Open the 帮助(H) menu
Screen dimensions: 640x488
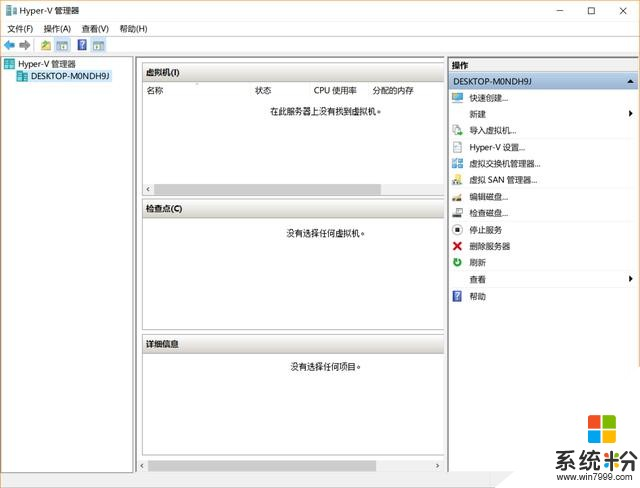point(133,29)
